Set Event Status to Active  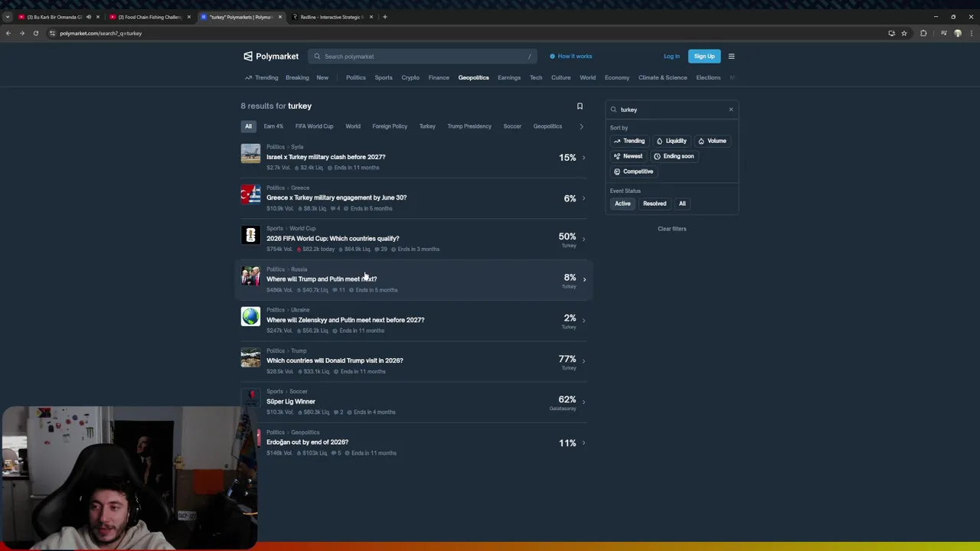[x=622, y=204]
